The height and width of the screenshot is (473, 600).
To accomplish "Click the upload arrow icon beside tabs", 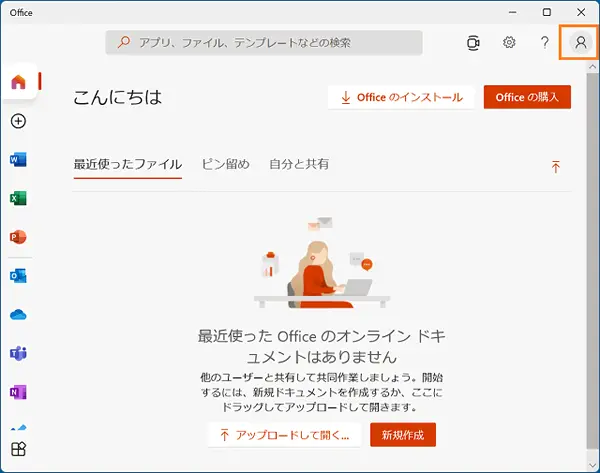I will point(556,166).
